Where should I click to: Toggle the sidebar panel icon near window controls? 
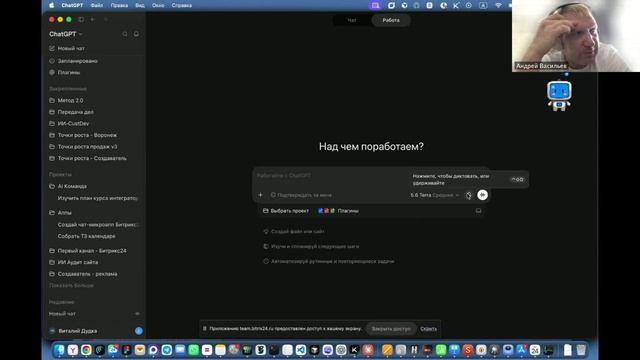tap(81, 19)
